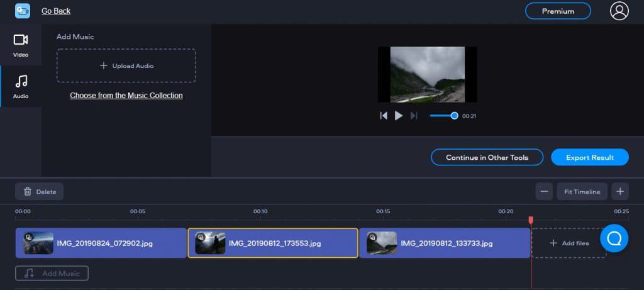Follow the Go Back link
The image size is (644, 290).
56,11
